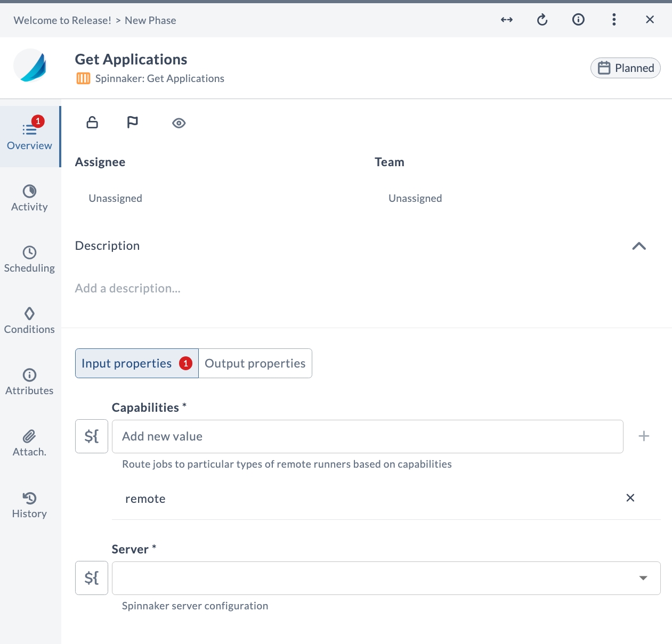Open the Attach. paperclip section
672x644 pixels.
(30, 443)
